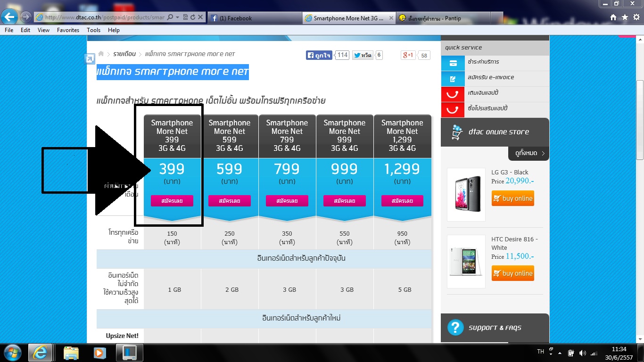Click the ชำระค่าบริการ card icon
This screenshot has width=644, height=362.
(453, 63)
